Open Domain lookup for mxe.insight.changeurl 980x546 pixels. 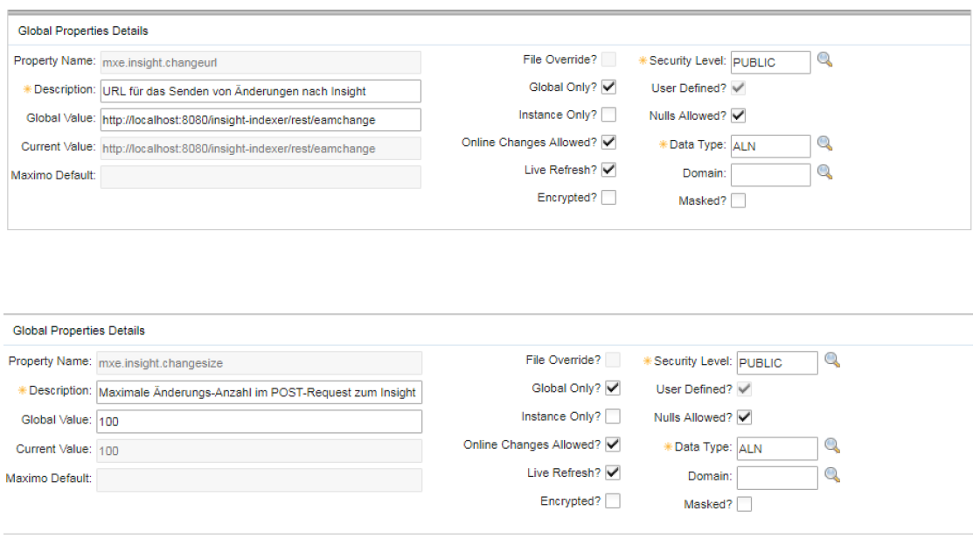tap(824, 172)
